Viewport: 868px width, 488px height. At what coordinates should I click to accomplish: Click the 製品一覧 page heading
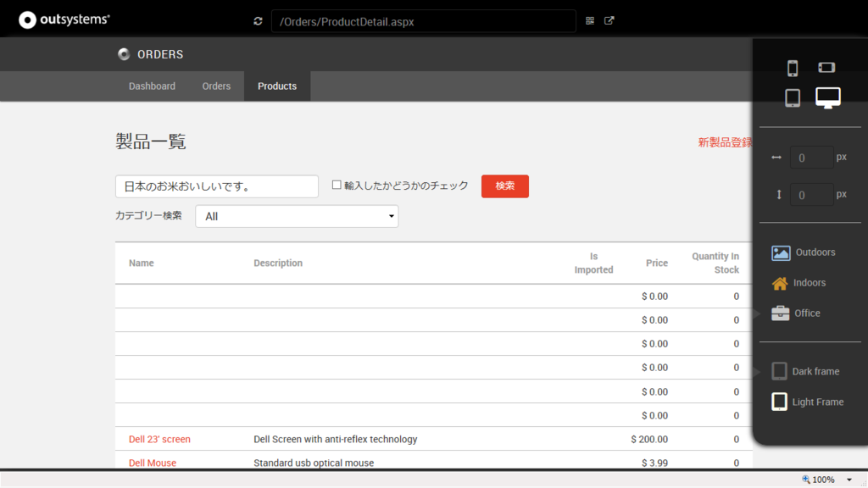tap(151, 141)
